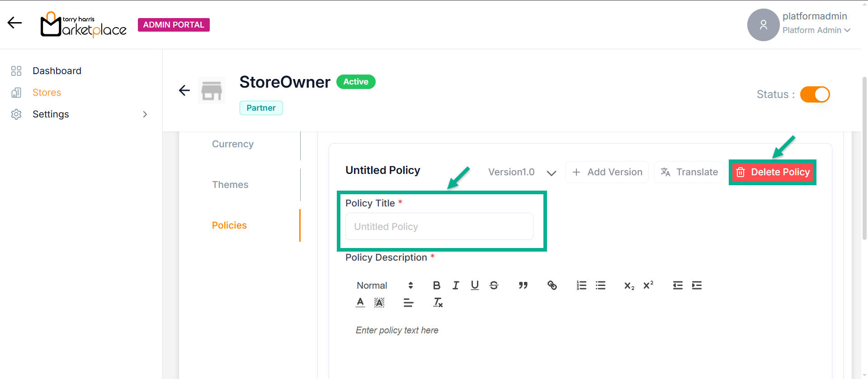The image size is (868, 379).
Task: Open the Normal heading style dropdown
Action: click(385, 285)
